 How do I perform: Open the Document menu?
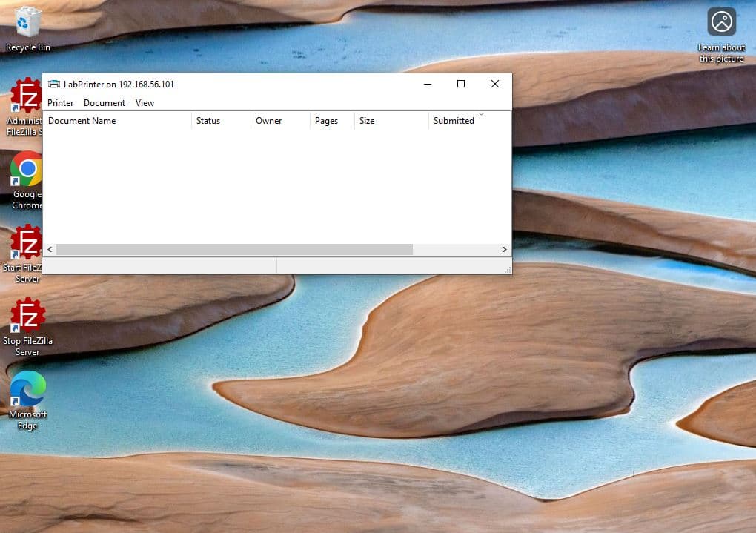click(105, 103)
